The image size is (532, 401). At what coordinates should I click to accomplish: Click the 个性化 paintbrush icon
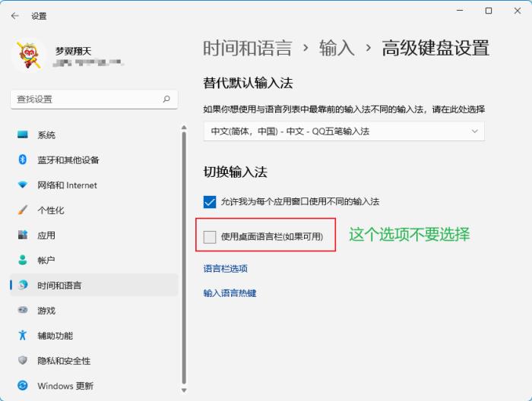pos(23,210)
